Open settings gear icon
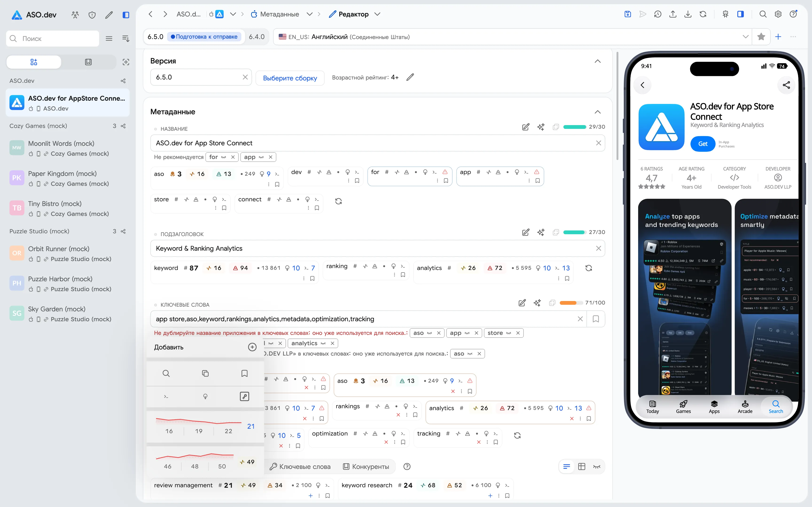The image size is (812, 507). point(778,14)
